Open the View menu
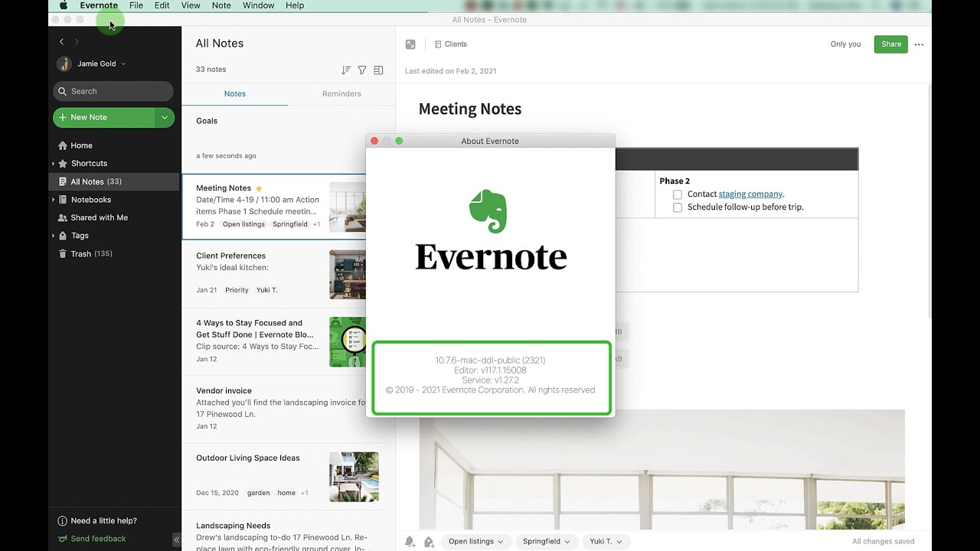This screenshot has height=551, width=980. coord(191,5)
